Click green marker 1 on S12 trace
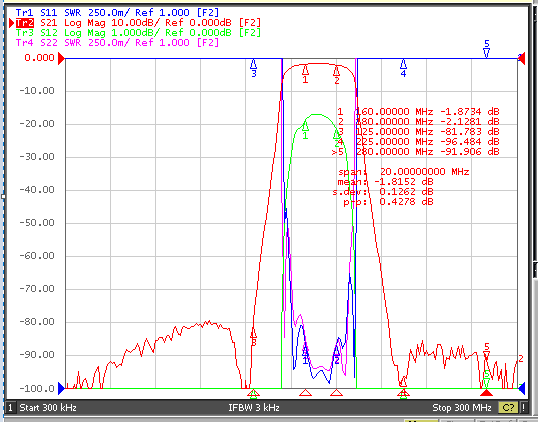The height and width of the screenshot is (422, 538). [305, 130]
